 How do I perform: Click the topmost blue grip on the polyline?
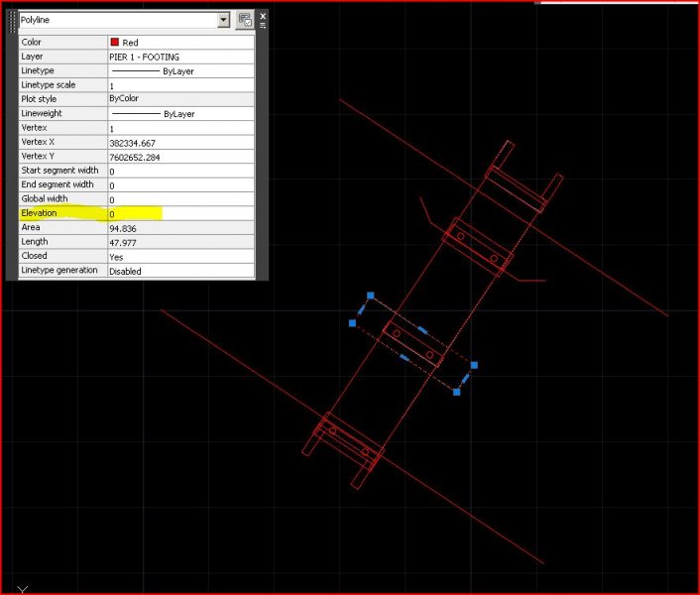click(370, 296)
